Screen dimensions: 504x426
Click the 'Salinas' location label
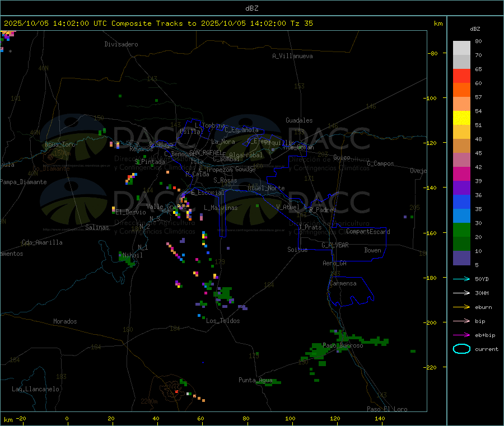pyautogui.click(x=97, y=227)
